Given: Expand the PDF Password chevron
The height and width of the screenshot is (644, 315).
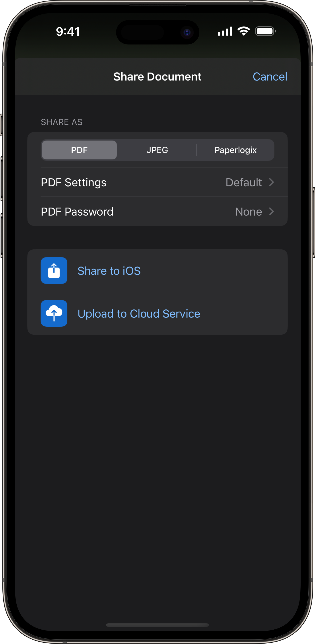Looking at the screenshot, I should pos(271,212).
